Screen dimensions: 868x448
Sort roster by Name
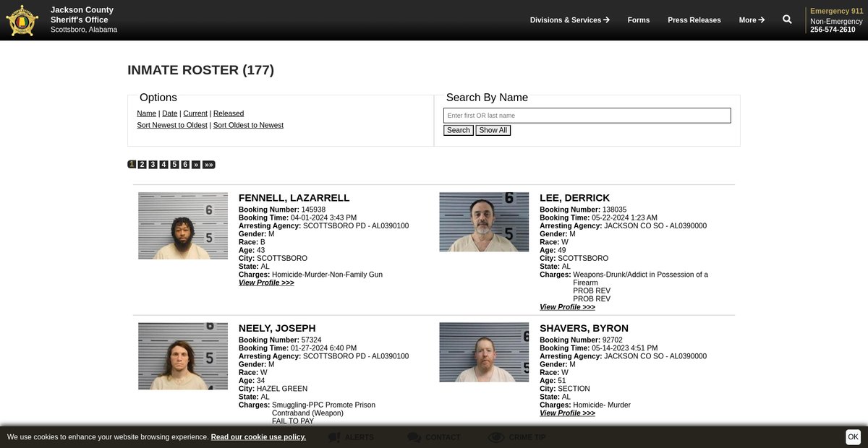tap(146, 113)
